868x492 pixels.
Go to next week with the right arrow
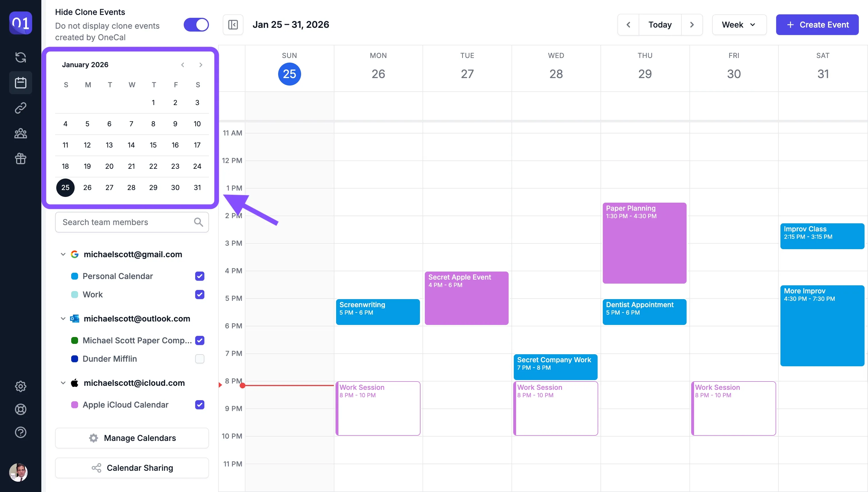pos(692,24)
